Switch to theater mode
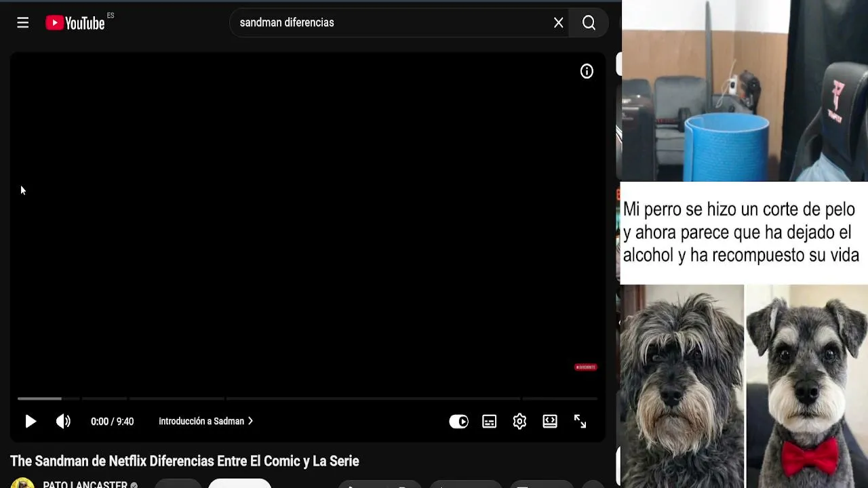Viewport: 868px width, 488px height. pos(550,422)
